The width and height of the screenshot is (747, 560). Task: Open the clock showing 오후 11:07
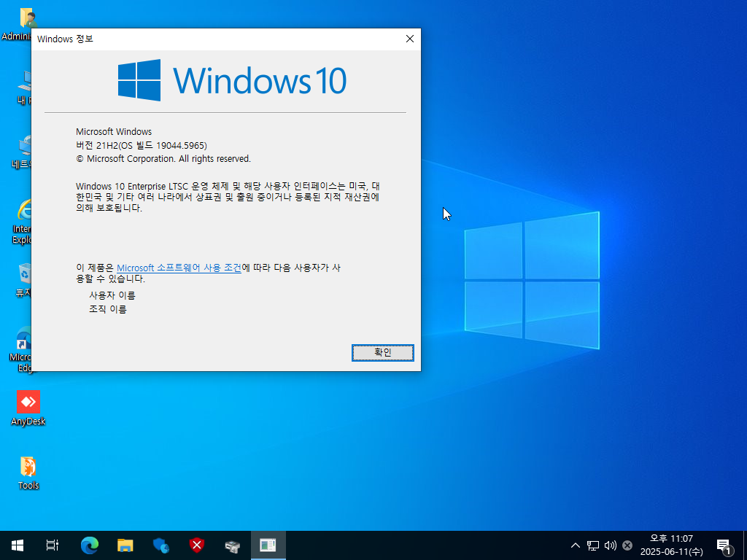671,545
